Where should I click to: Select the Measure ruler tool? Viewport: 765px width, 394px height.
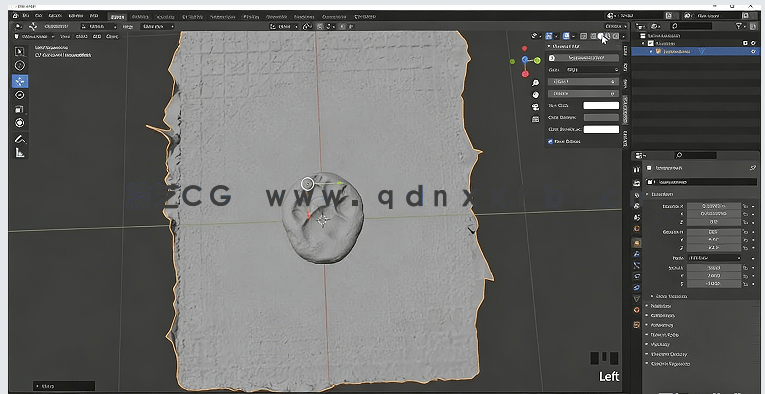20,153
